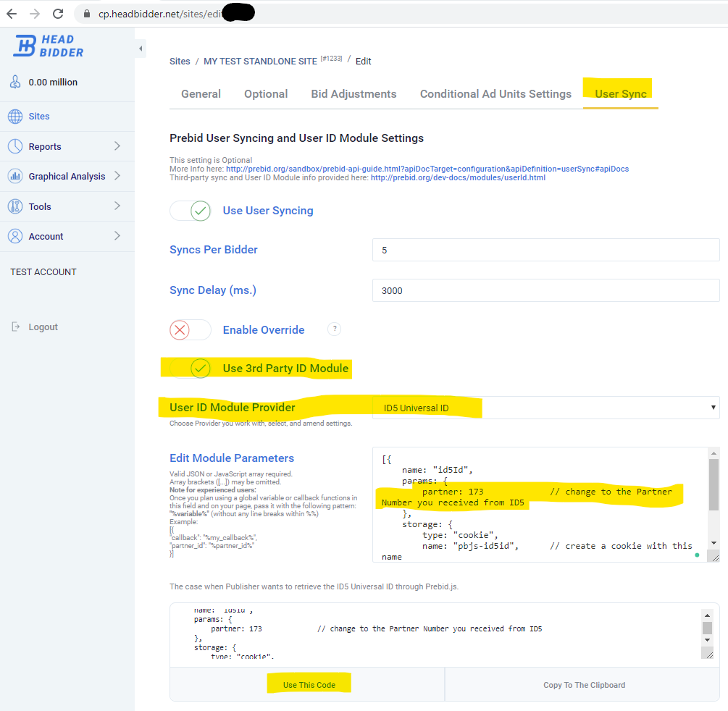
Task: Open the Bid Adjustments tab
Action: [353, 93]
